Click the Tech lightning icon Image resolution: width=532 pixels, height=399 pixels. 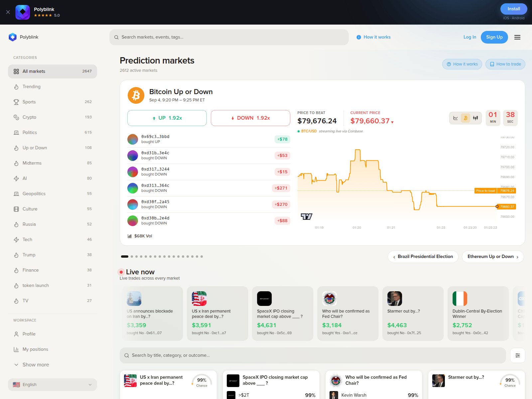pyautogui.click(x=16, y=240)
